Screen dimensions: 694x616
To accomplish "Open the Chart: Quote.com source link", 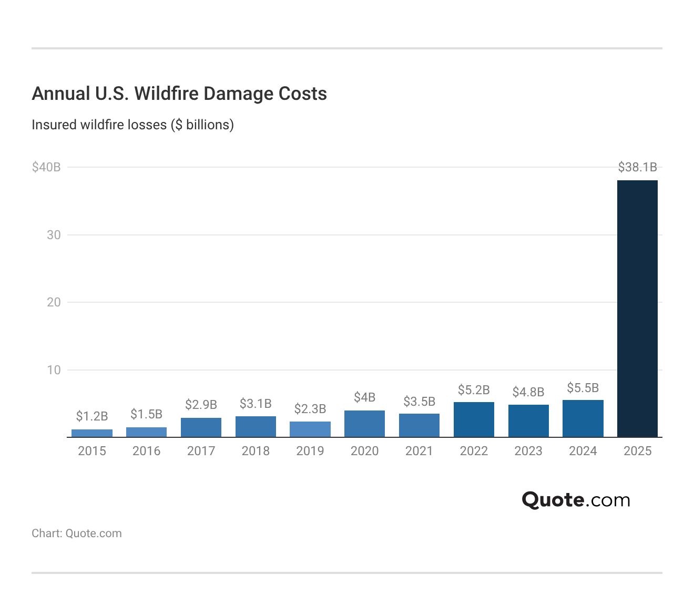I will coord(77,533).
